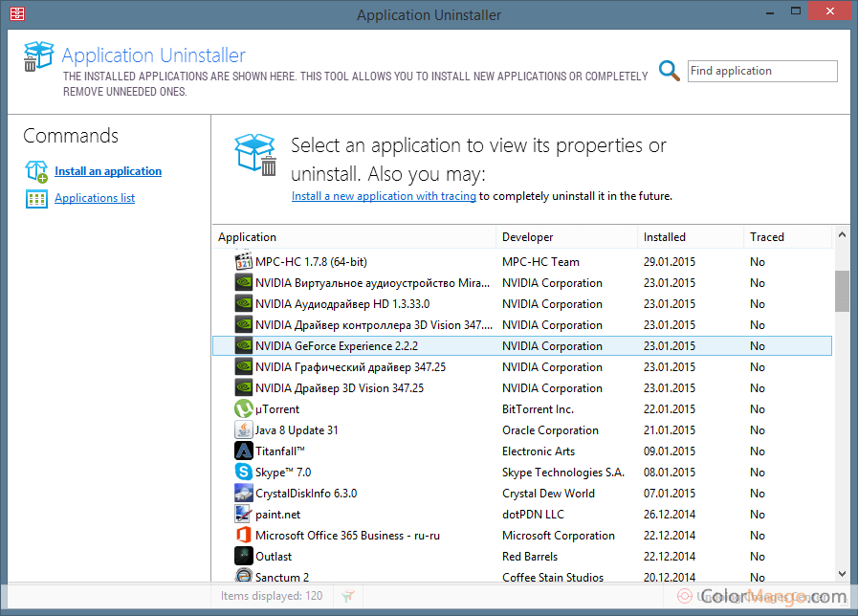Select the CrystalDiskInfo 6.3.0 entry

(522, 493)
